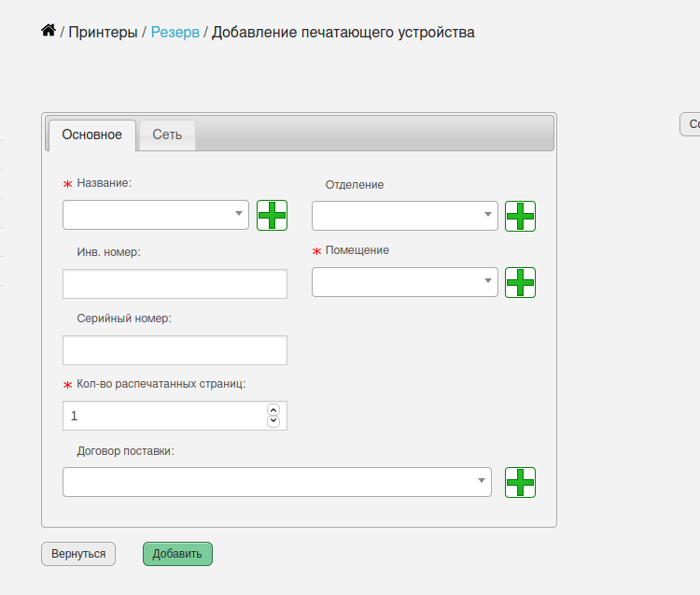The image size is (700, 595).
Task: Add new Отделение with green plus icon
Action: (520, 216)
